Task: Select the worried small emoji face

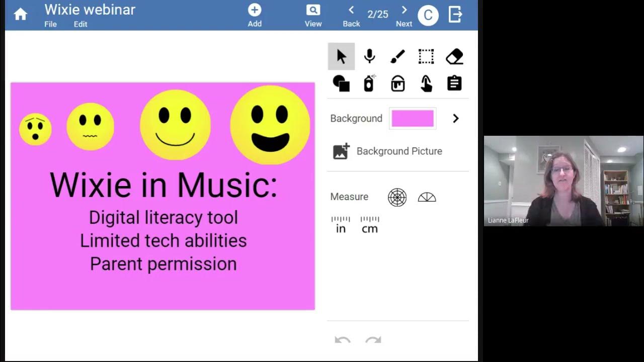Action: click(35, 129)
